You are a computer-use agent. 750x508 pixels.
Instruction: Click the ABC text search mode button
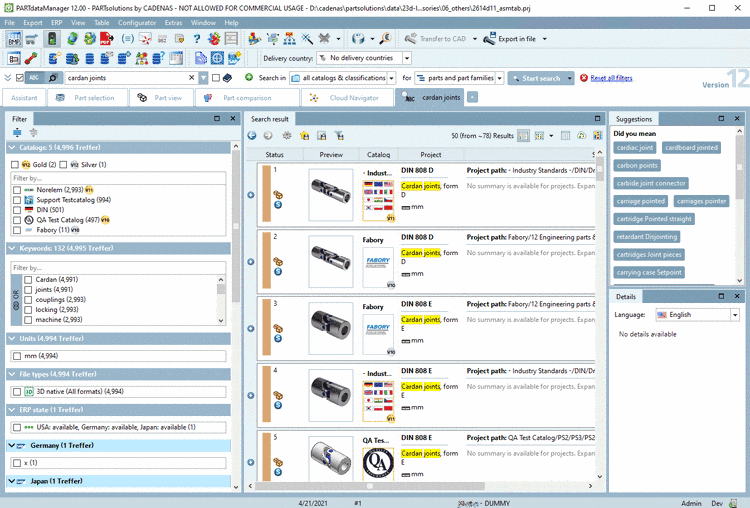coord(34,77)
